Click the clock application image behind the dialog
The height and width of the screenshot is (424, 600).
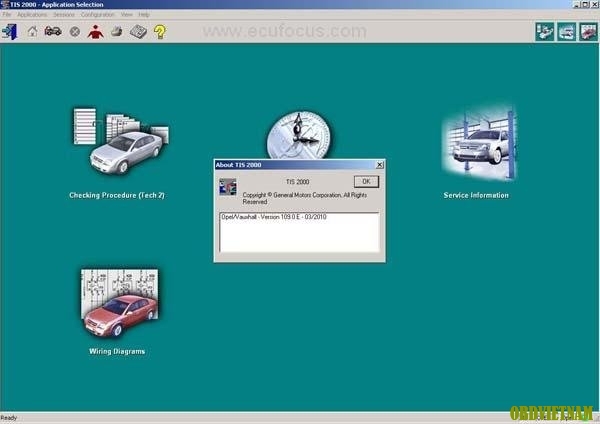point(298,135)
